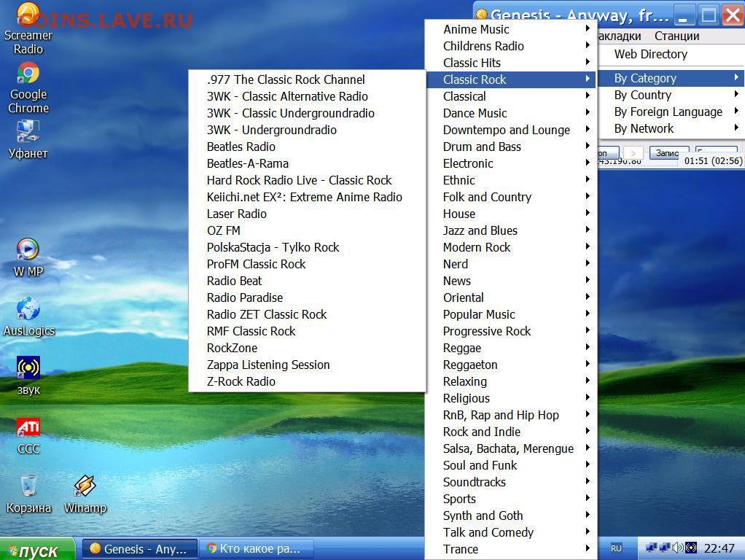
Task: Open the Folk and Country category
Action: 510,197
